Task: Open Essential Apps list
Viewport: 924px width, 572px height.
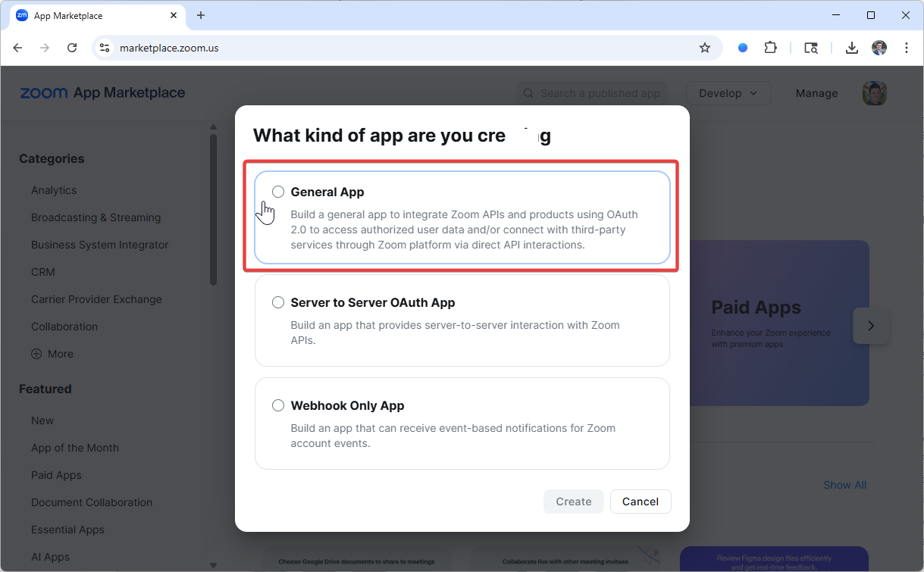Action: (67, 530)
